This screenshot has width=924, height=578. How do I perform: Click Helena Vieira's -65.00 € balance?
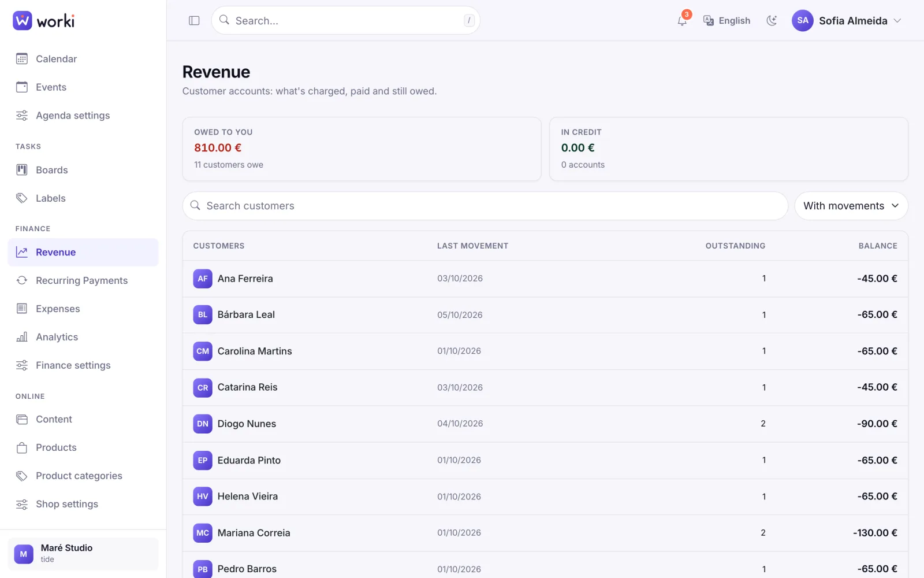[x=877, y=497]
